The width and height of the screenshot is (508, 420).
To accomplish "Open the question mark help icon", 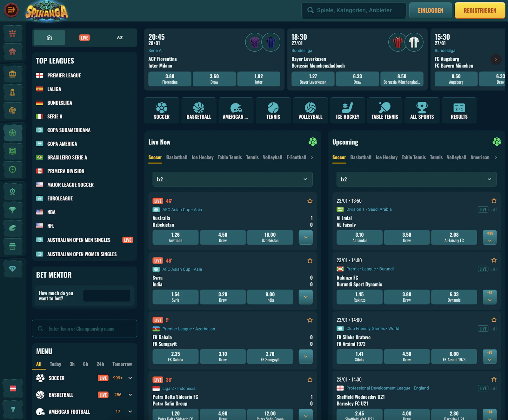I will [x=13, y=410].
